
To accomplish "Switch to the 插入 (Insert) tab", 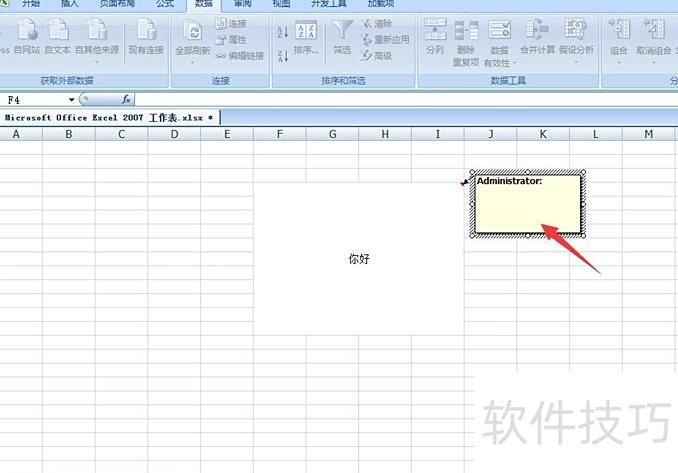I will (70, 3).
